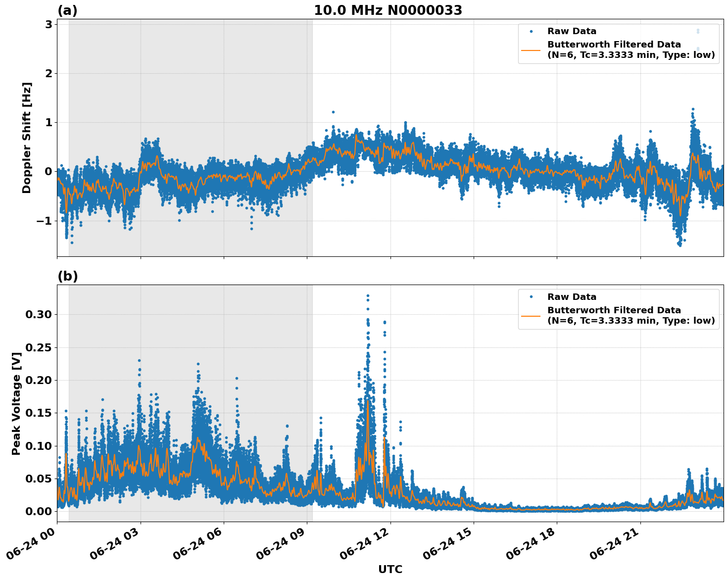Click the UTC axis label

click(389, 570)
